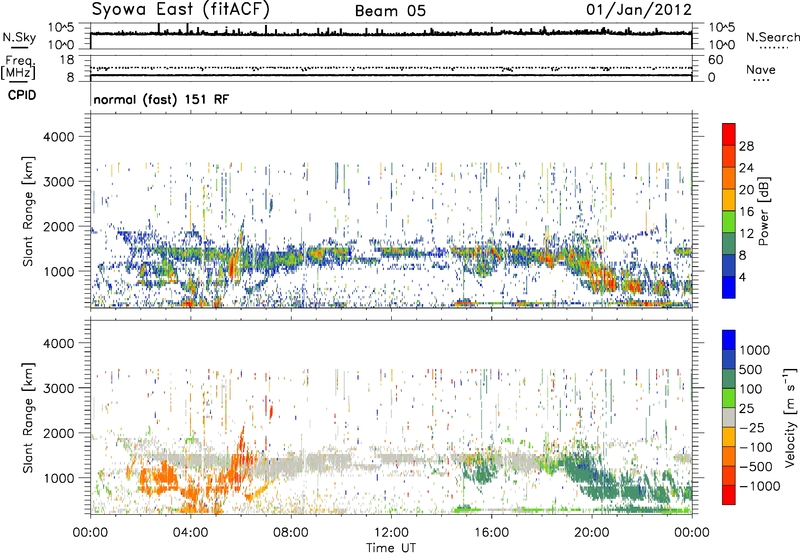The width and height of the screenshot is (800, 554).
Task: Click the "N.Search" legend label
Action: pyautogui.click(x=772, y=37)
